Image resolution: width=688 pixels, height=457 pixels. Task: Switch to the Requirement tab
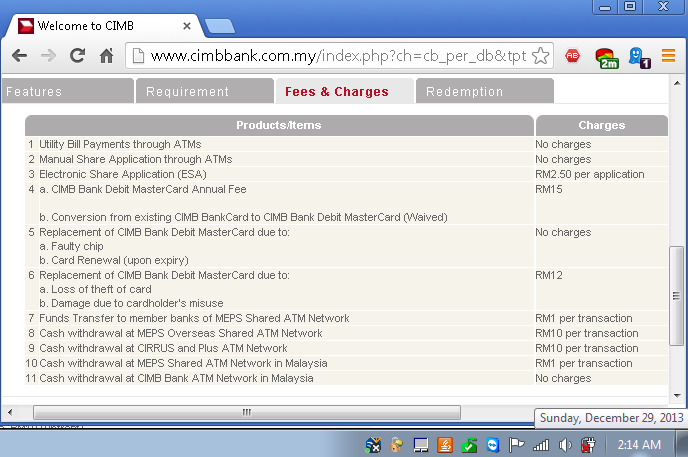click(x=205, y=91)
